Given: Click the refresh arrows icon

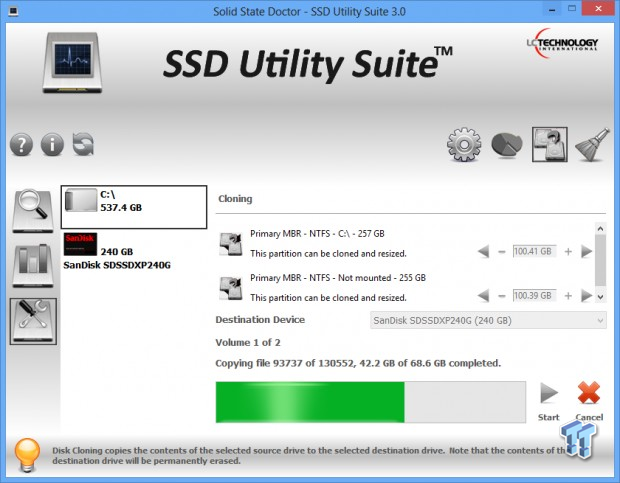Looking at the screenshot, I should (x=83, y=144).
